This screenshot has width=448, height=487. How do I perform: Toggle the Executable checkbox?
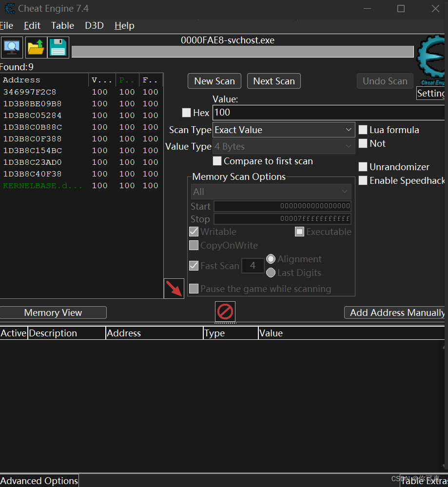point(299,232)
